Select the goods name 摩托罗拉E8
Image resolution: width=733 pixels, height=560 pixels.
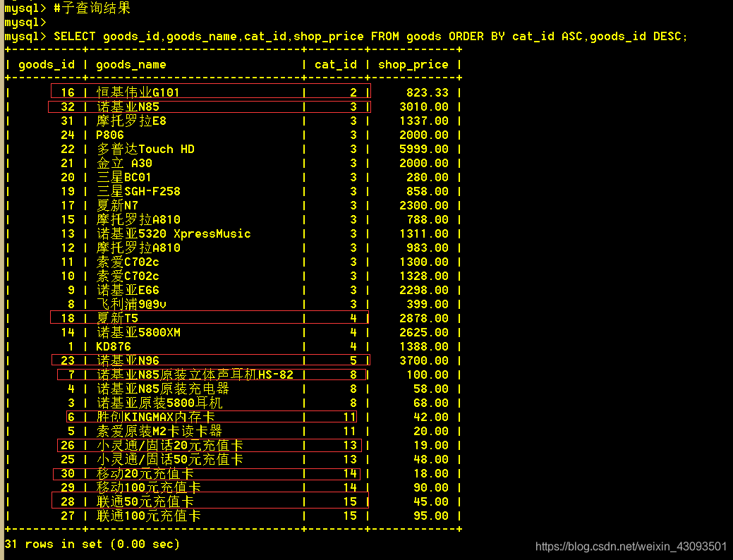(131, 121)
